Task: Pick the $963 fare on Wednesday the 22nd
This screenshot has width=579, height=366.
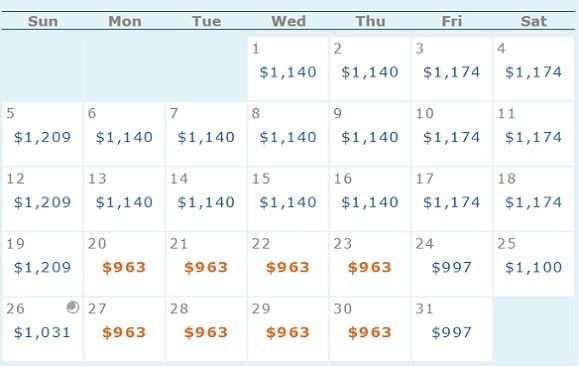Action: [x=288, y=267]
